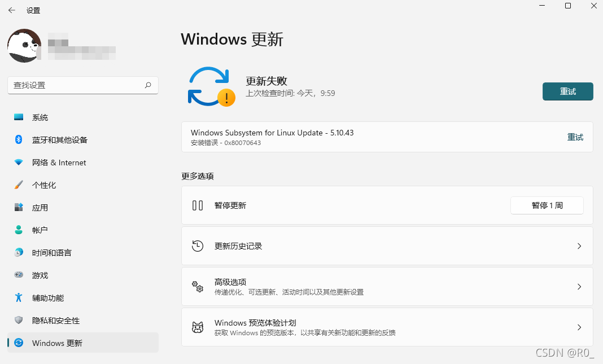Click the 应用 apps icon

tap(19, 208)
